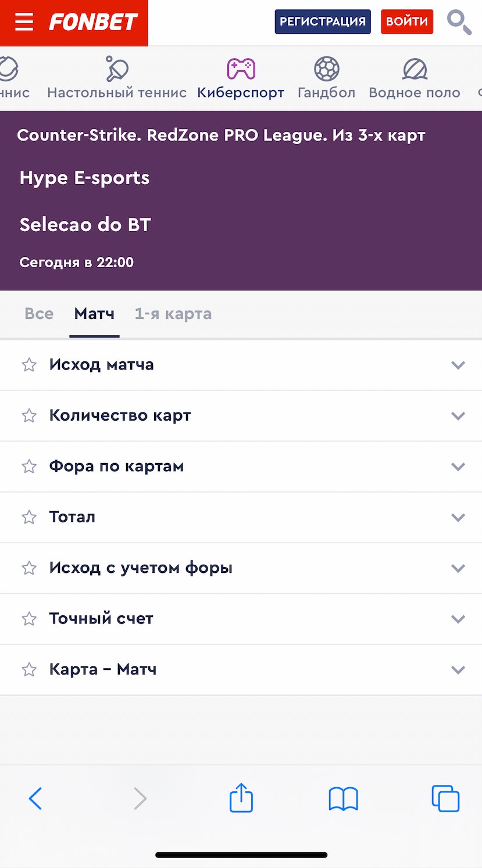Switch to the Все tab
Image resolution: width=482 pixels, height=868 pixels.
coord(39,314)
